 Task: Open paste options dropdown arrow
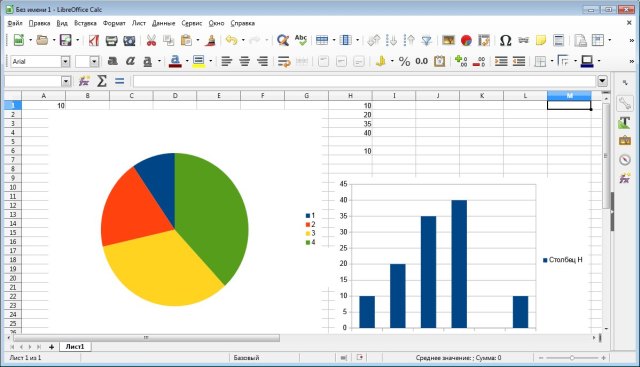[198, 40]
